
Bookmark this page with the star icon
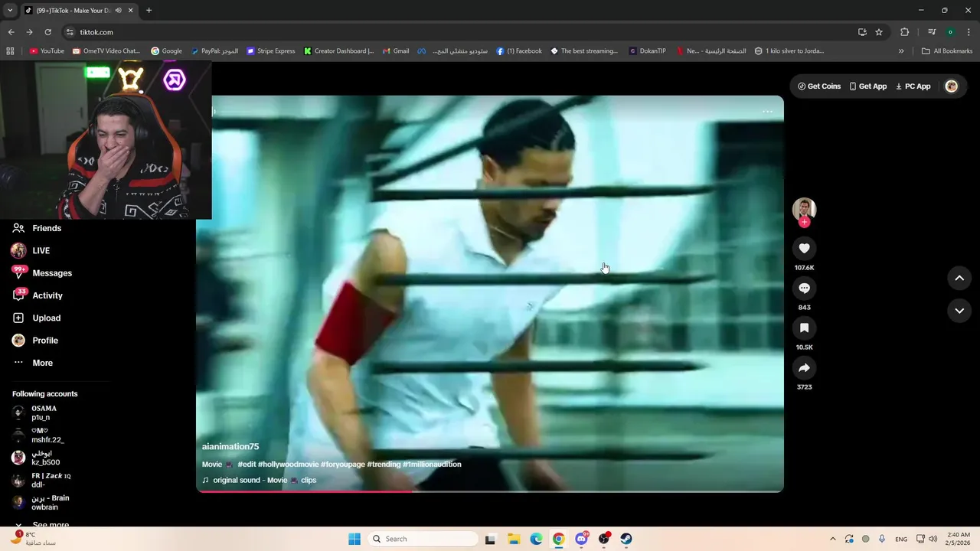879,32
